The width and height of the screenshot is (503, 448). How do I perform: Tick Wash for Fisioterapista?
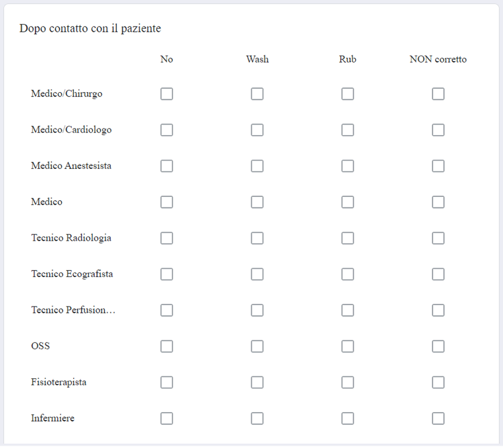tap(257, 382)
